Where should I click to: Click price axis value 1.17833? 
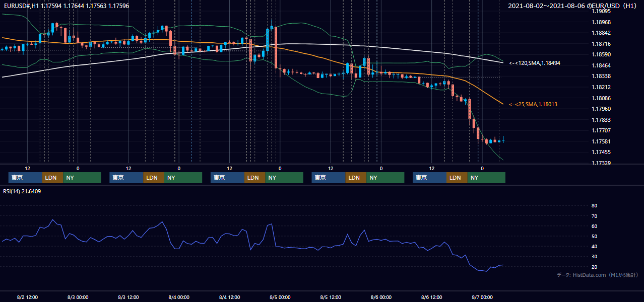601,120
